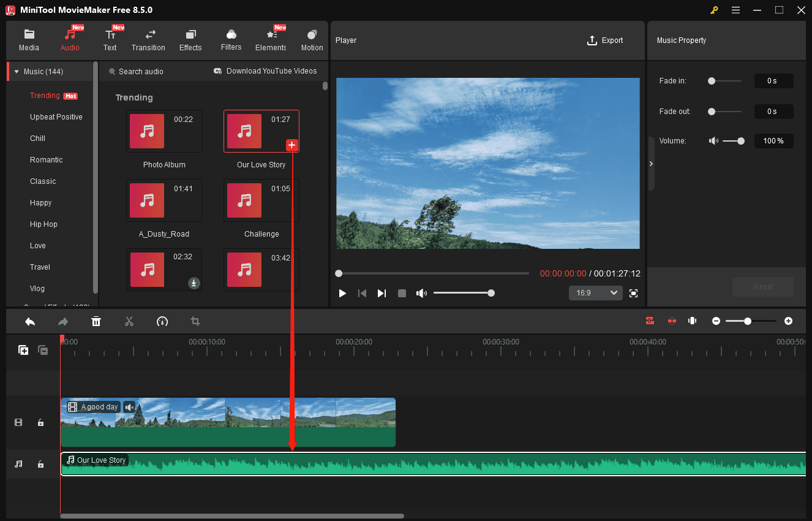Open Download YouTube Videos
This screenshot has width=812, height=521.
(265, 71)
